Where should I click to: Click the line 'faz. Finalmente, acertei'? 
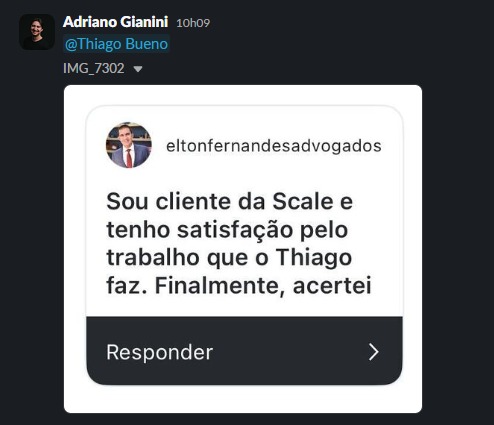239,286
